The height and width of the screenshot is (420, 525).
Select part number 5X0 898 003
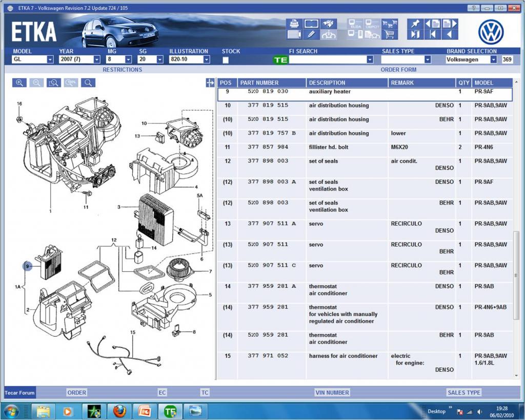pos(268,203)
